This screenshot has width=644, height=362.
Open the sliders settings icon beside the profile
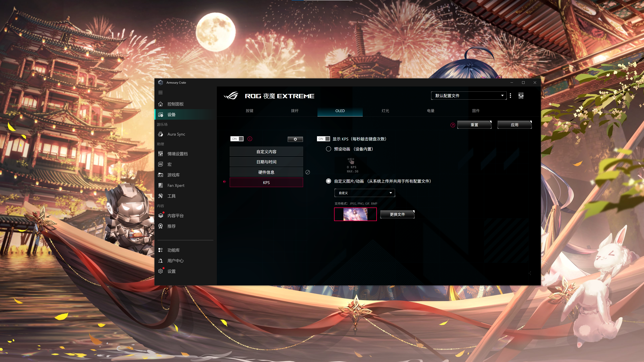[x=521, y=96]
